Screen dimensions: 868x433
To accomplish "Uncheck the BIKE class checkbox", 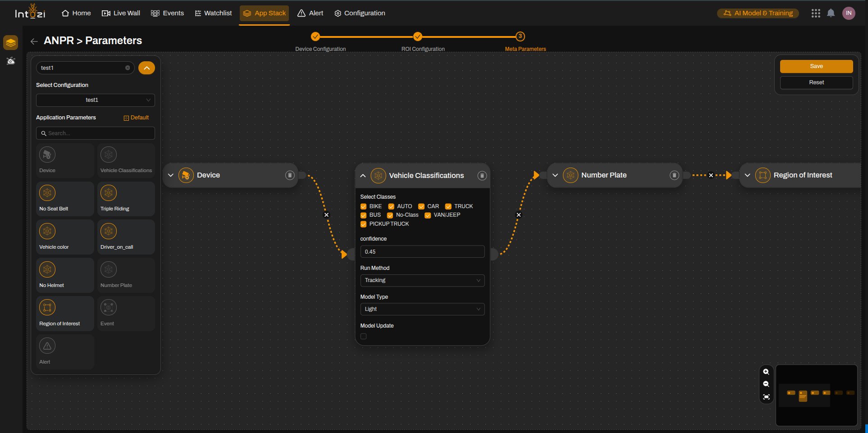I will point(364,206).
